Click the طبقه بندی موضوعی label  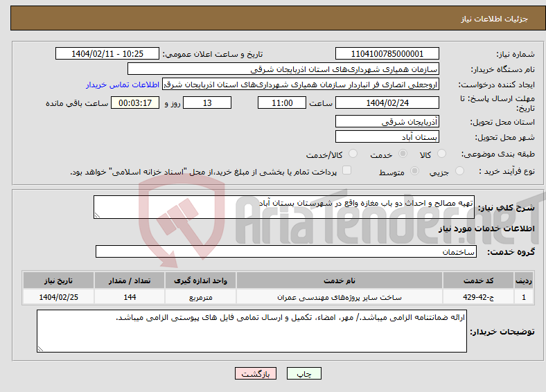(498, 154)
